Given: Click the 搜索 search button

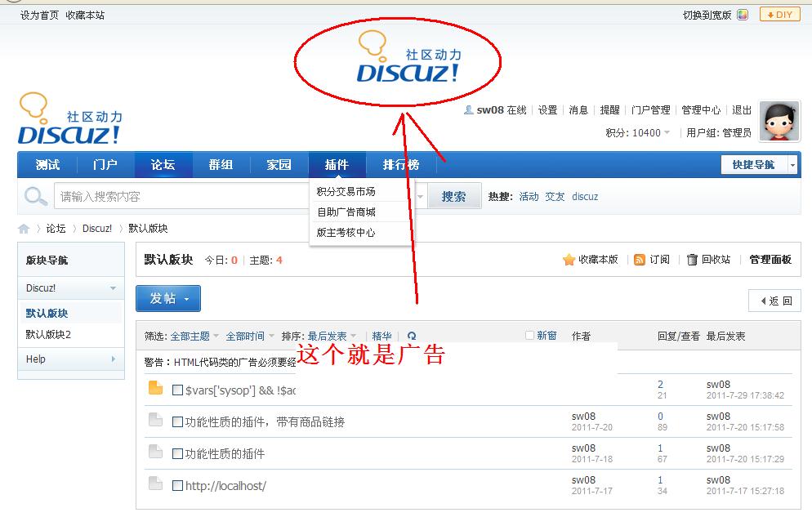Looking at the screenshot, I should tap(454, 196).
